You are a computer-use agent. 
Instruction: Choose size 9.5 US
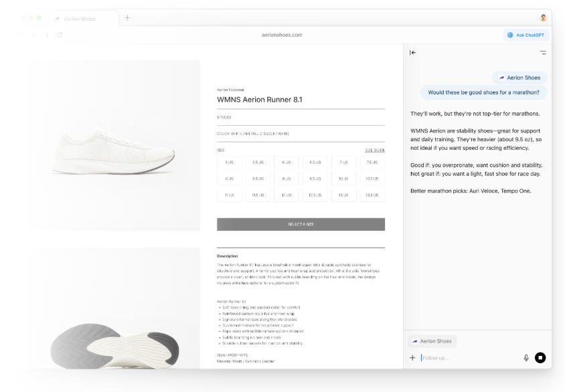315,179
